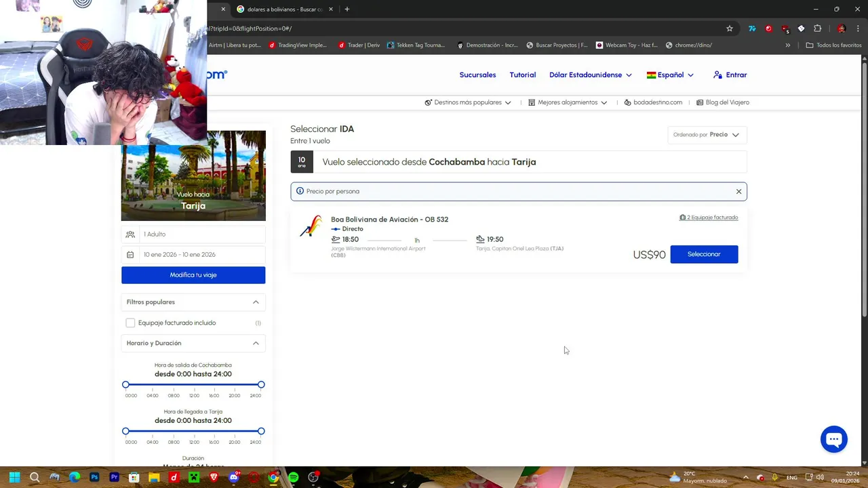
Task: Click the Cochabamba departure slider right handle
Action: (261, 385)
